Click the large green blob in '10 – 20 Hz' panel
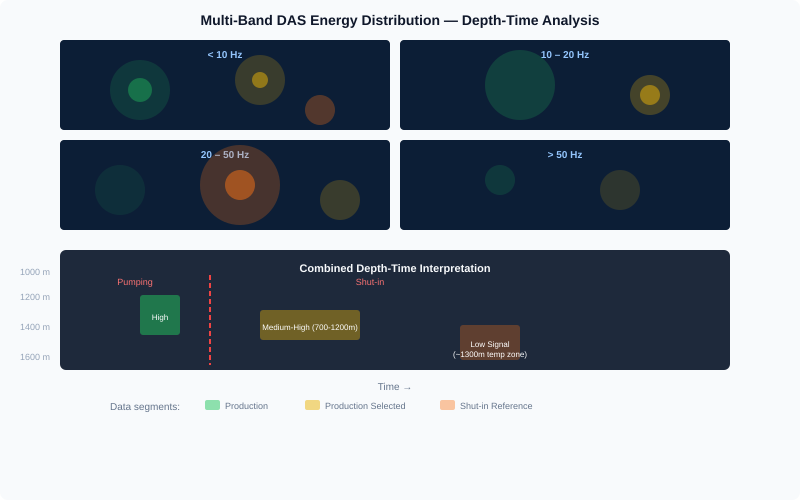 pyautogui.click(x=520, y=85)
